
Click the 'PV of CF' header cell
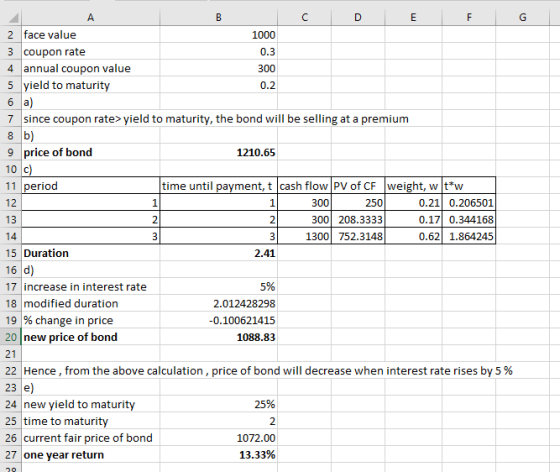click(358, 186)
